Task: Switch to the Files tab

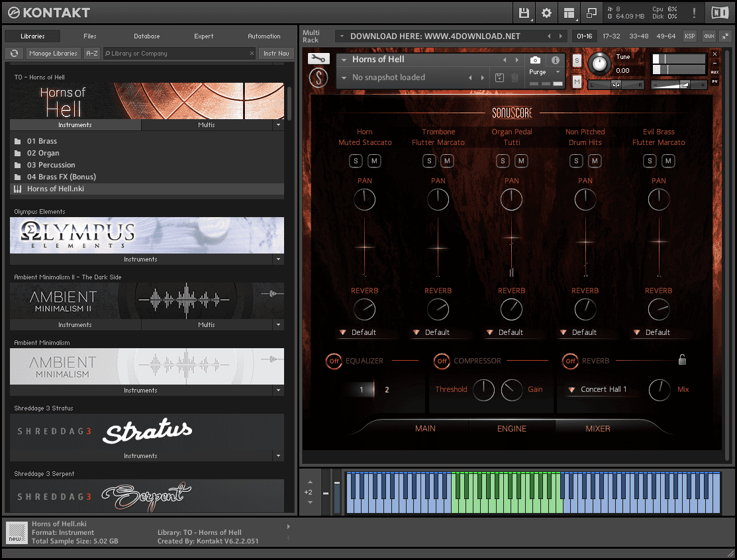Action: click(x=90, y=36)
